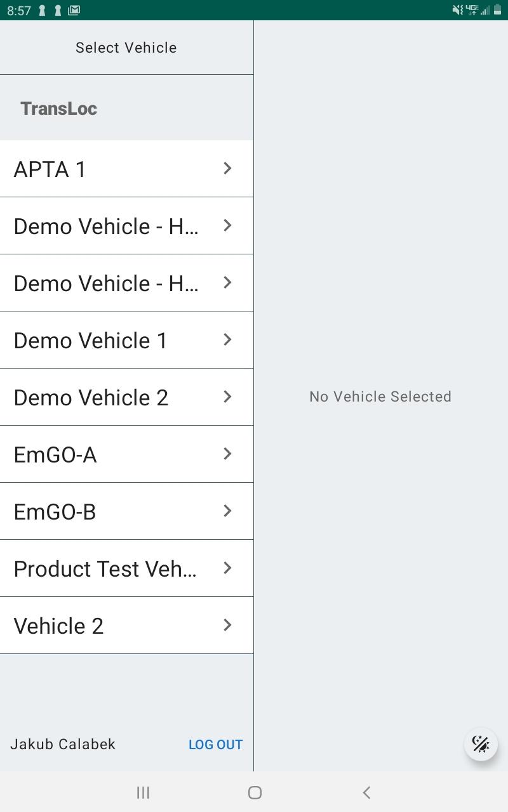Tap the Jakub Calabek user name
Image resolution: width=508 pixels, height=812 pixels.
point(63,744)
